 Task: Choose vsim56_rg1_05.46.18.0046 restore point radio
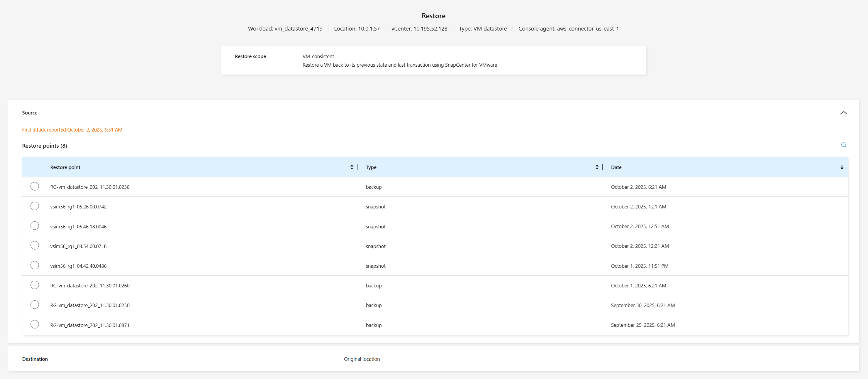[35, 226]
